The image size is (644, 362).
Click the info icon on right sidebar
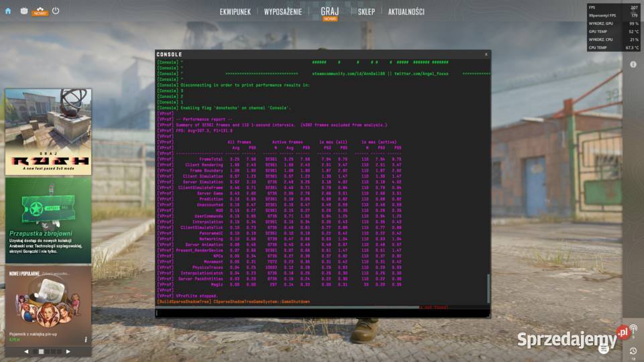coord(633,64)
